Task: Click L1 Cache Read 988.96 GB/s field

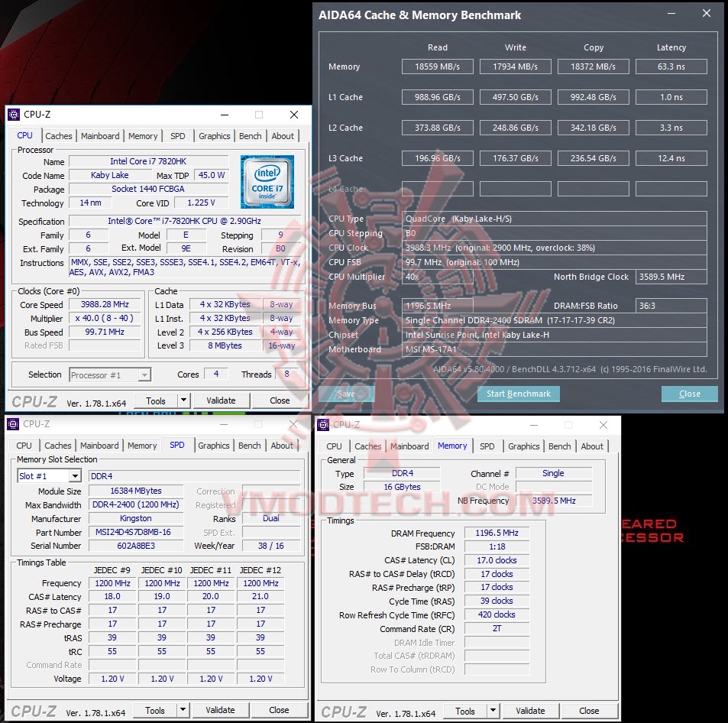Action: pos(438,97)
